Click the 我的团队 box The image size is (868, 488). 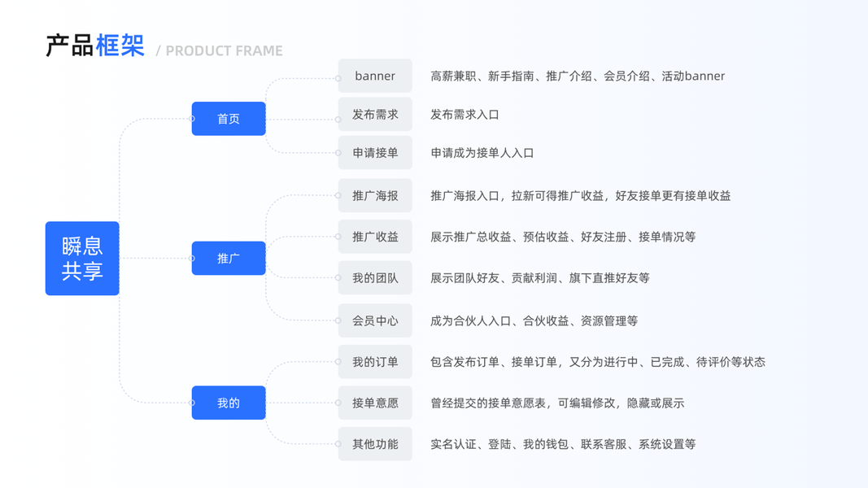[375, 278]
